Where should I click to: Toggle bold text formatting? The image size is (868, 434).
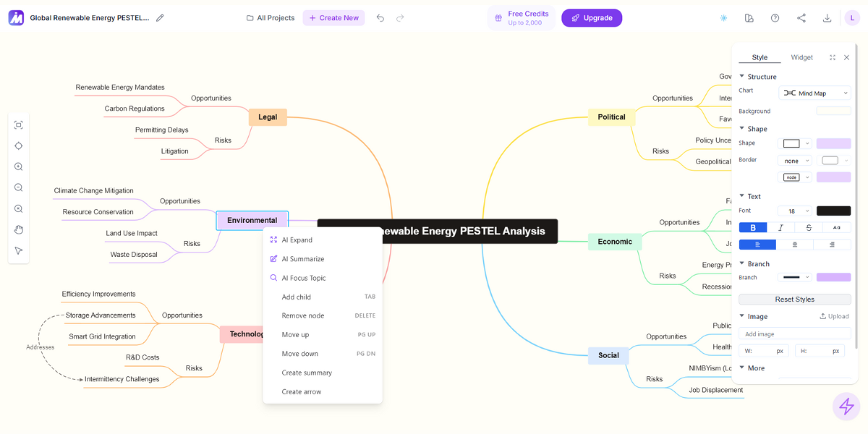pyautogui.click(x=753, y=227)
